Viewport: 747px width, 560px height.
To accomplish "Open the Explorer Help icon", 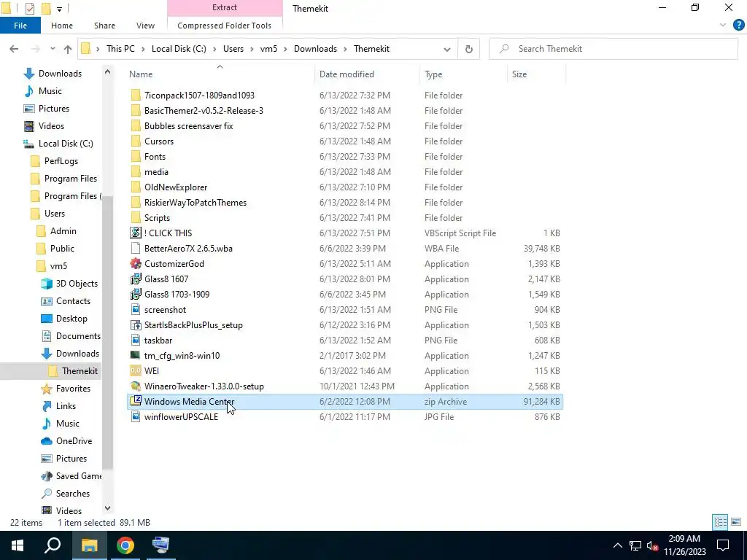I will pyautogui.click(x=738, y=26).
